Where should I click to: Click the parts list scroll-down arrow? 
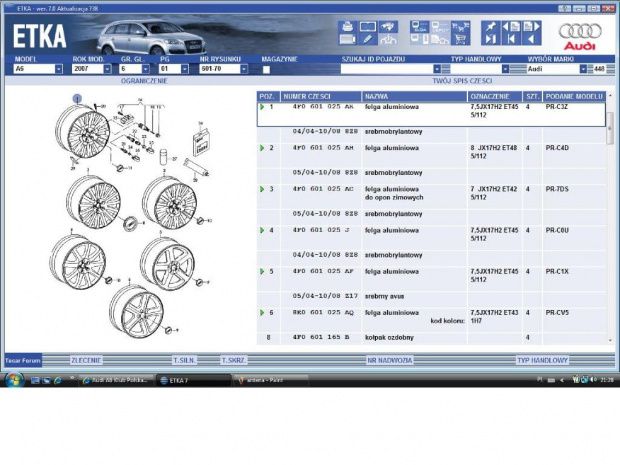click(610, 340)
